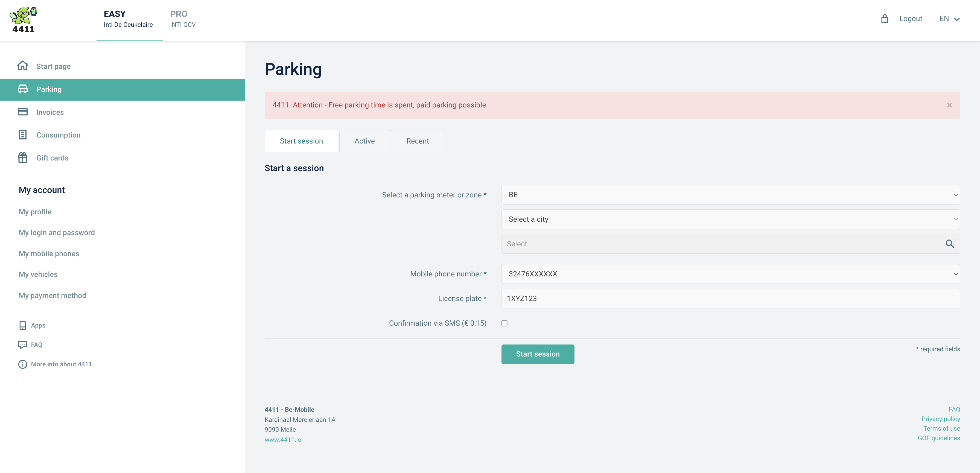Click the info circle icon beside More info
Image resolution: width=980 pixels, height=473 pixels.
[x=22, y=364]
